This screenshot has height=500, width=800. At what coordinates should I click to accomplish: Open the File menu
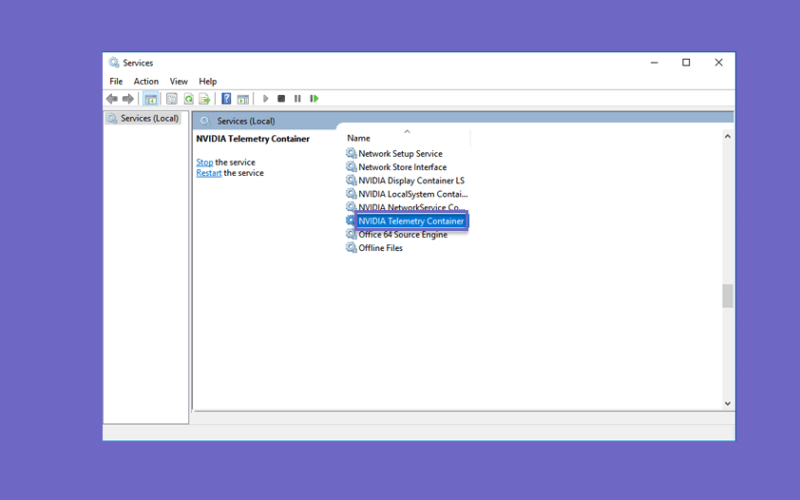click(x=116, y=81)
